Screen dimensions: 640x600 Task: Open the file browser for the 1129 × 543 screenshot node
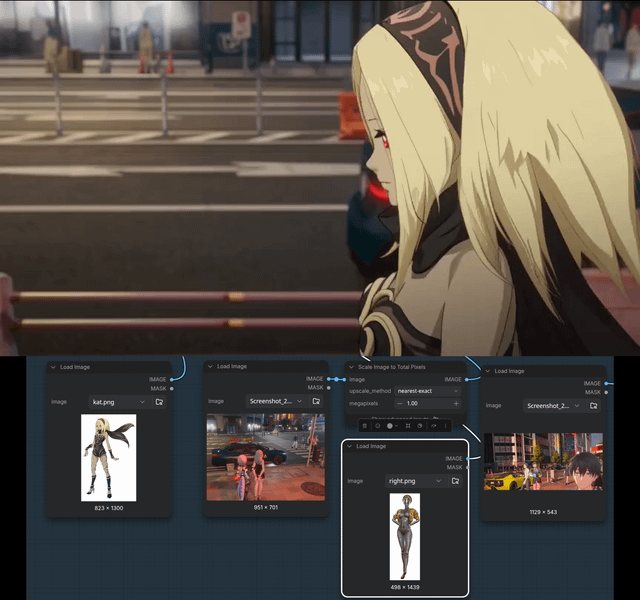point(593,406)
